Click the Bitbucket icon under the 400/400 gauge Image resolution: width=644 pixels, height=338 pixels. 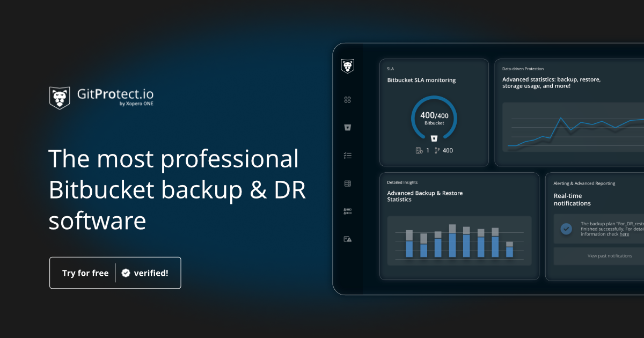[434, 138]
